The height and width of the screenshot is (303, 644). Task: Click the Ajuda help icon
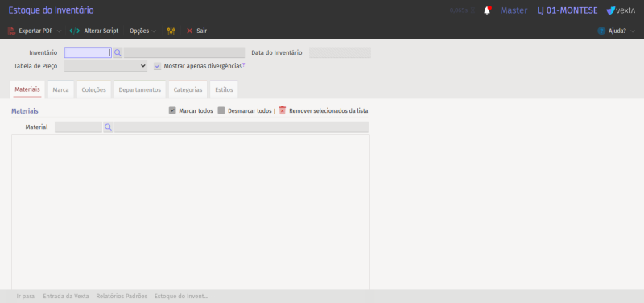pos(601,31)
